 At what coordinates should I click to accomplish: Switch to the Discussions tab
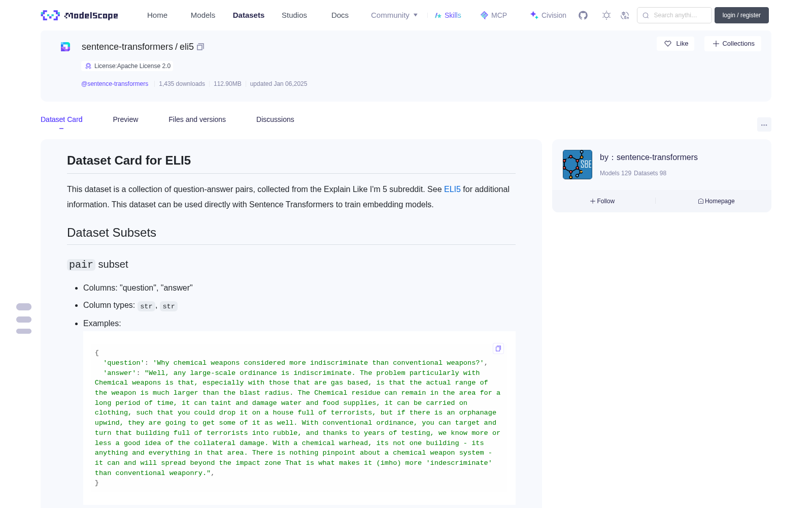point(275,119)
